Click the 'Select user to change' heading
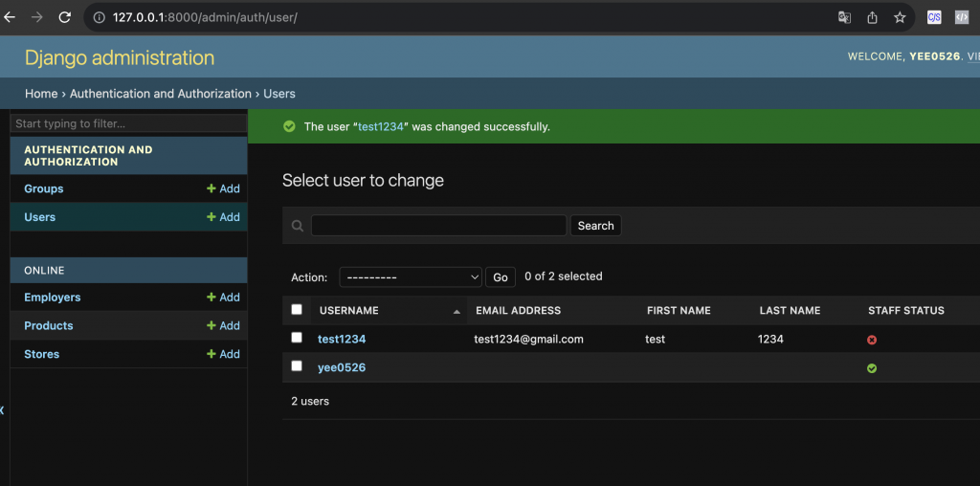980x486 pixels. [363, 181]
